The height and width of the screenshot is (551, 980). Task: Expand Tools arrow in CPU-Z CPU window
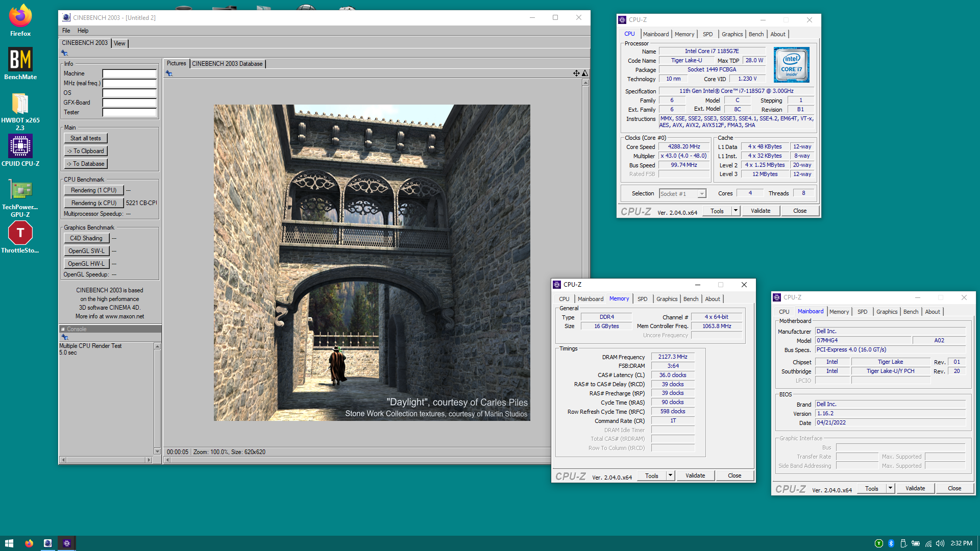tap(736, 211)
